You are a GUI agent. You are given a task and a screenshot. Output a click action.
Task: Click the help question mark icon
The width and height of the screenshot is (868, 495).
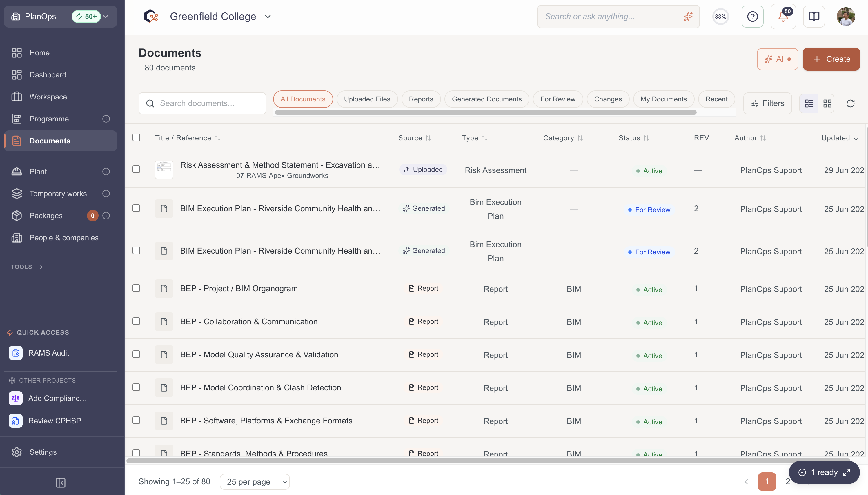click(x=752, y=16)
